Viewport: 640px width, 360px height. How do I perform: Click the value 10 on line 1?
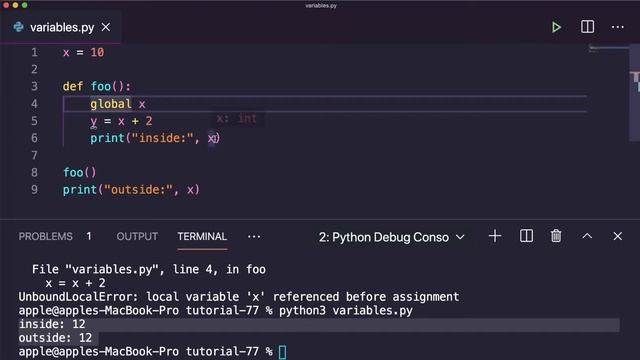[x=97, y=52]
